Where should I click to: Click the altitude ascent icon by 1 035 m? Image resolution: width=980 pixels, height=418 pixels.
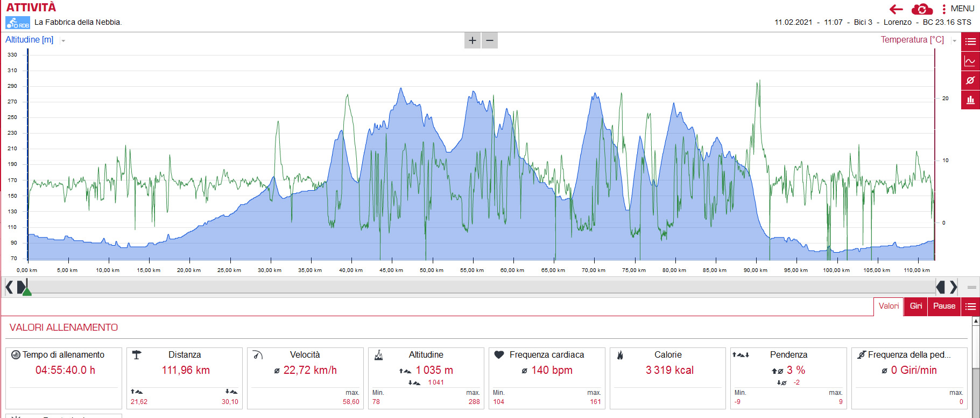405,371
